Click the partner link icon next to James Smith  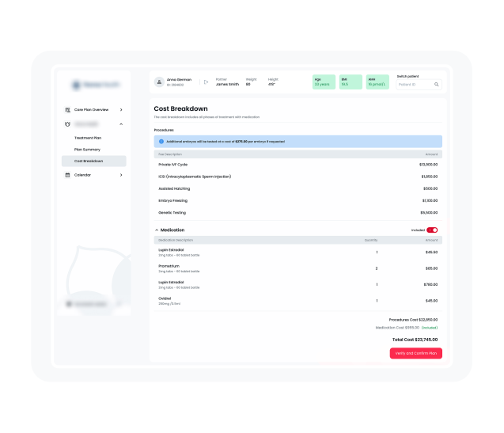coord(206,82)
